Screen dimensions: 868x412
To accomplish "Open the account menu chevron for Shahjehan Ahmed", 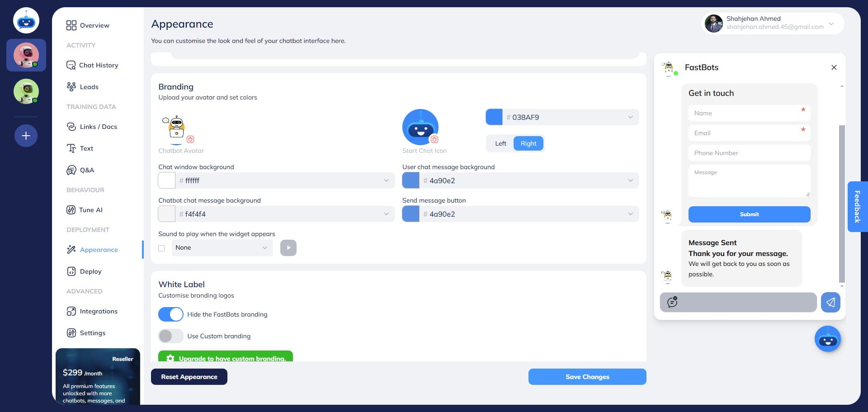I will 831,24.
